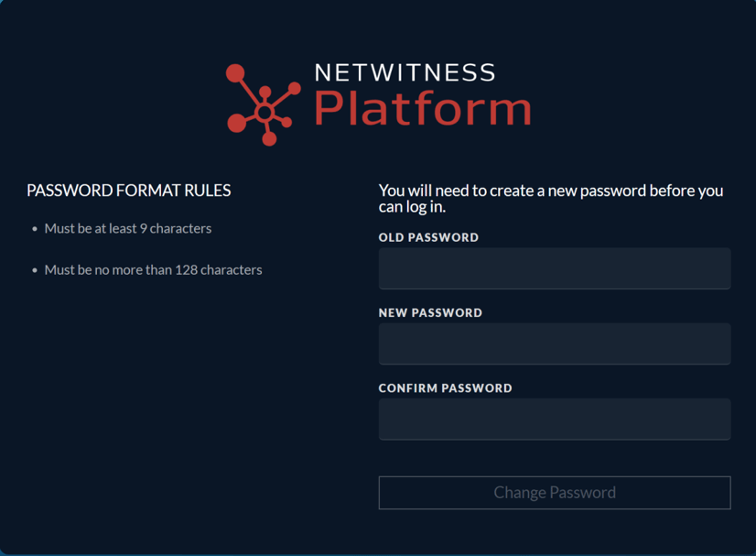
Task: Click the red Platform logo text
Action: (x=420, y=112)
